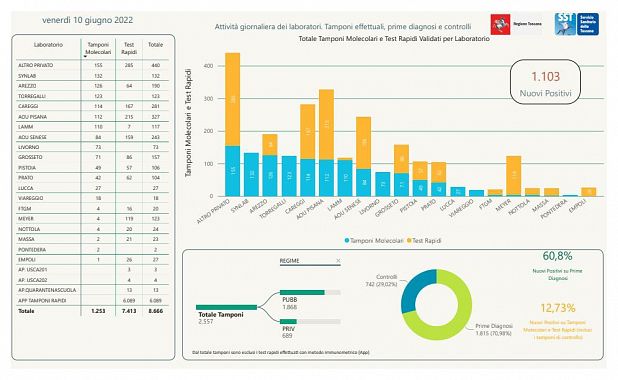Click the MEYER bar in chart
This screenshot has width=618, height=380.
point(514,176)
